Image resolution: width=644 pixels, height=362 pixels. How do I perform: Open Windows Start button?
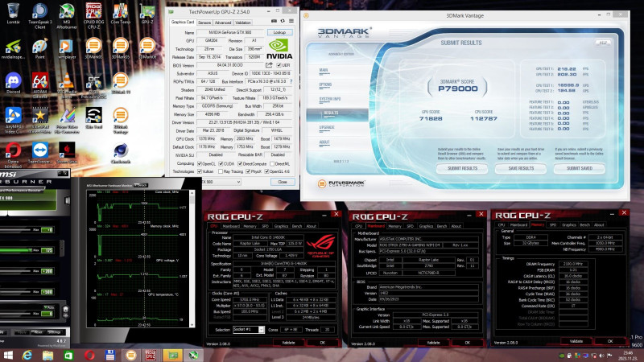[7, 355]
